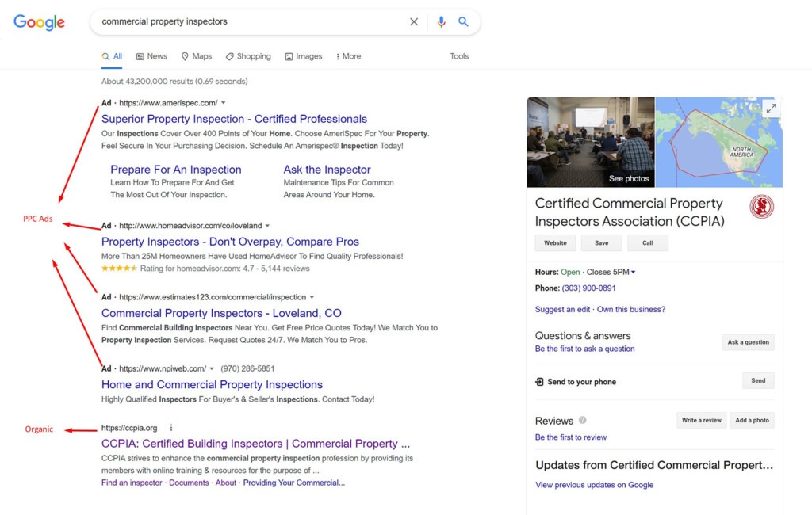The width and height of the screenshot is (812, 515).
Task: Click Be the first to ask a question
Action: pyautogui.click(x=584, y=349)
